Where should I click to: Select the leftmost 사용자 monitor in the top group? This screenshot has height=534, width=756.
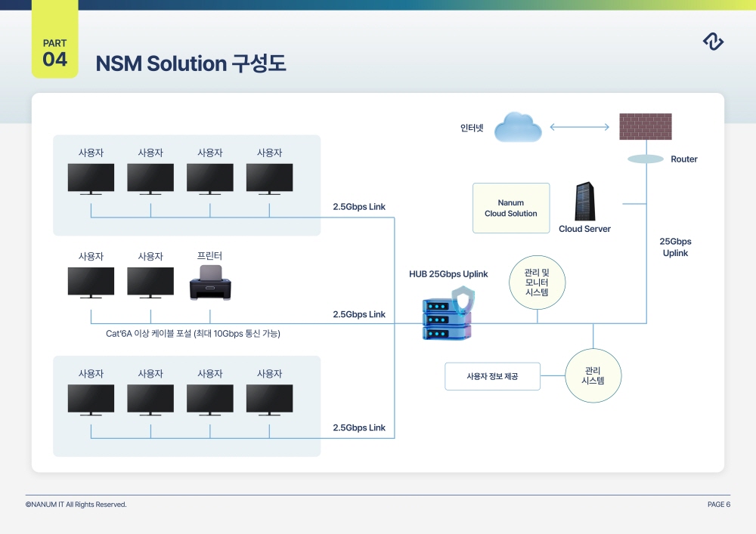coord(91,179)
